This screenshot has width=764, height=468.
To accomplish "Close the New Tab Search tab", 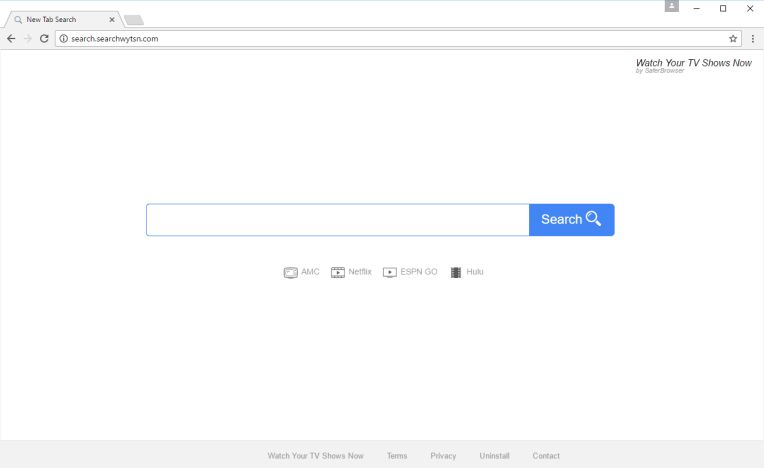I will point(112,19).
